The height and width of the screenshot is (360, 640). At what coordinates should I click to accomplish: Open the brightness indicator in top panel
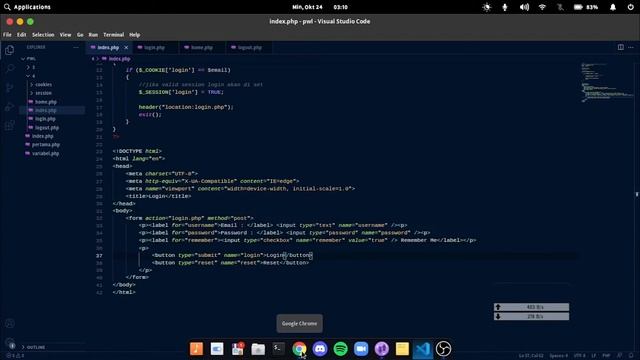487,7
